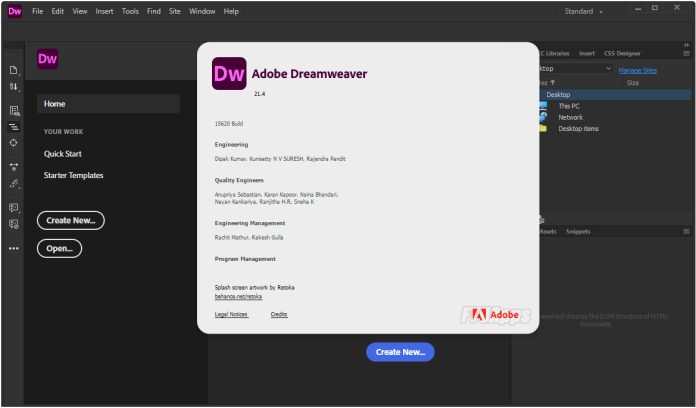Open the behance.net/retoka link
The width and height of the screenshot is (696, 408).
click(x=238, y=296)
